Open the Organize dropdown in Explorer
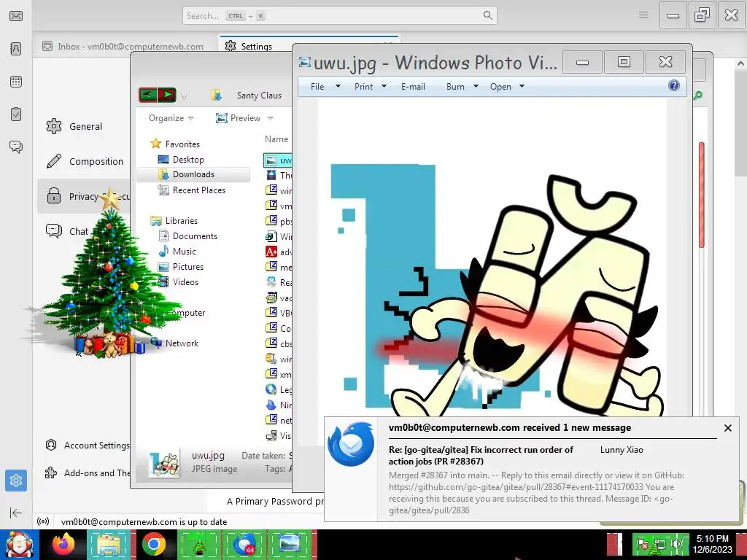This screenshot has height=560, width=747. 171,118
